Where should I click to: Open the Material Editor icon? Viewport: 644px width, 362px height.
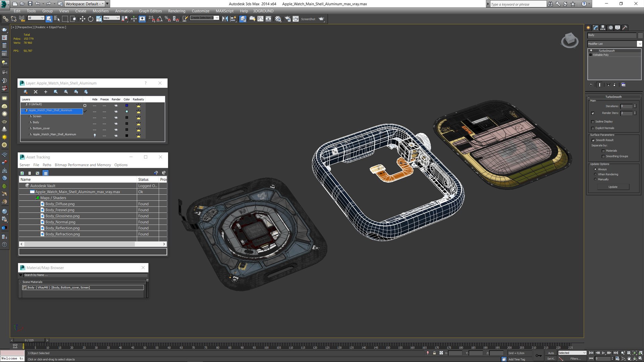pyautogui.click(x=278, y=19)
